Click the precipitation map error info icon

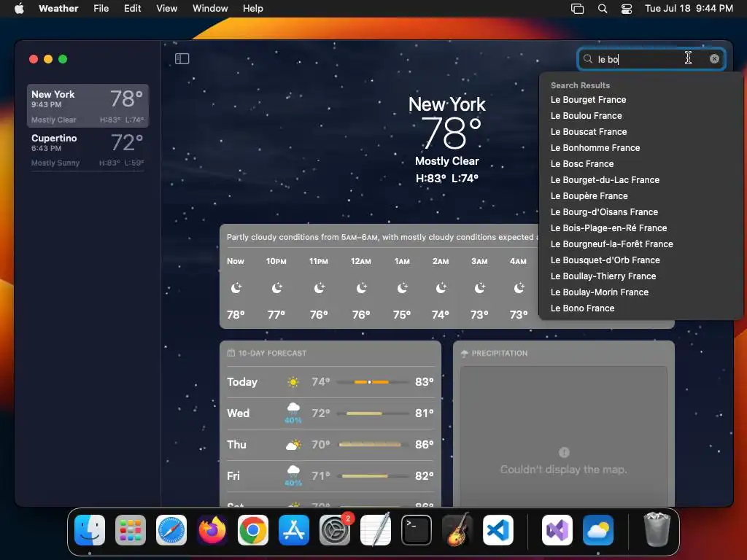point(564,452)
